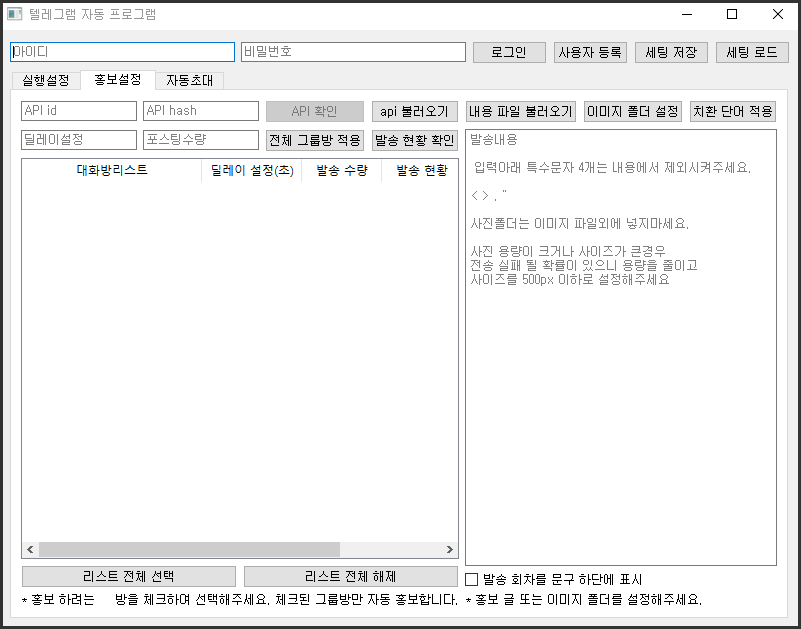Viewport: 801px width, 629px height.
Task: Click the horizontal scrollbar left arrow
Action: 30,550
